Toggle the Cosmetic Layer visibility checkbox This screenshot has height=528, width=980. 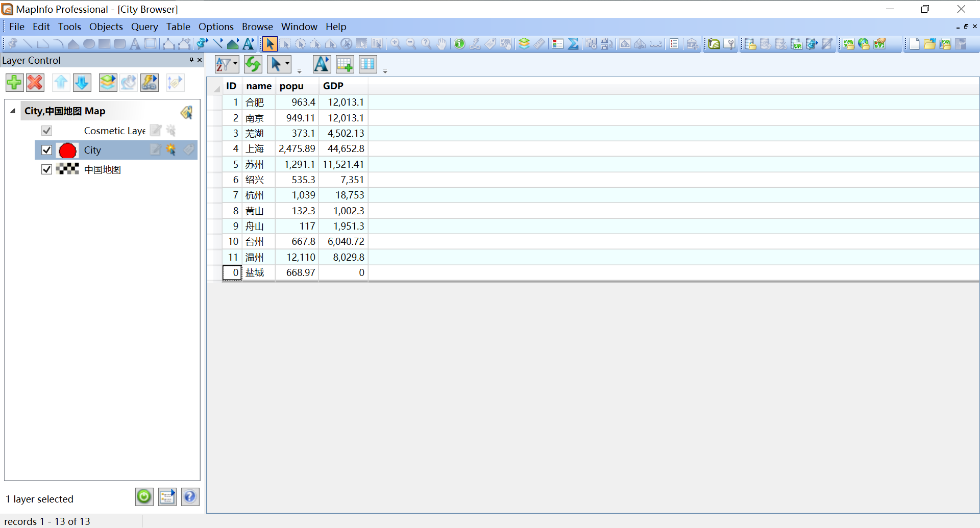tap(46, 131)
